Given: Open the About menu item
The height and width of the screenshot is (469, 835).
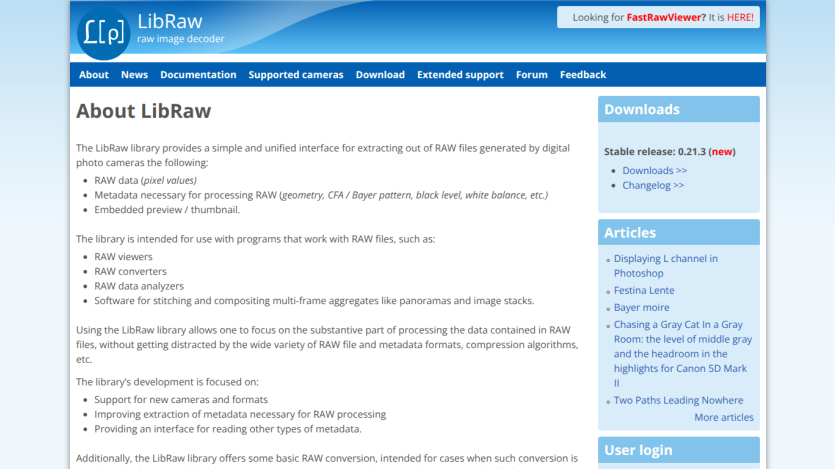Looking at the screenshot, I should click(x=94, y=75).
